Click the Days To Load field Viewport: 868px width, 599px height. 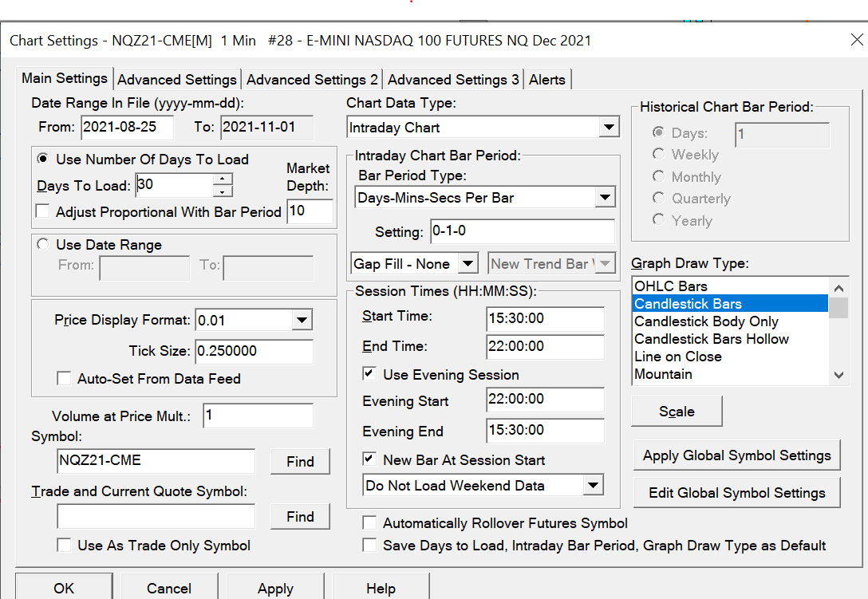[175, 185]
